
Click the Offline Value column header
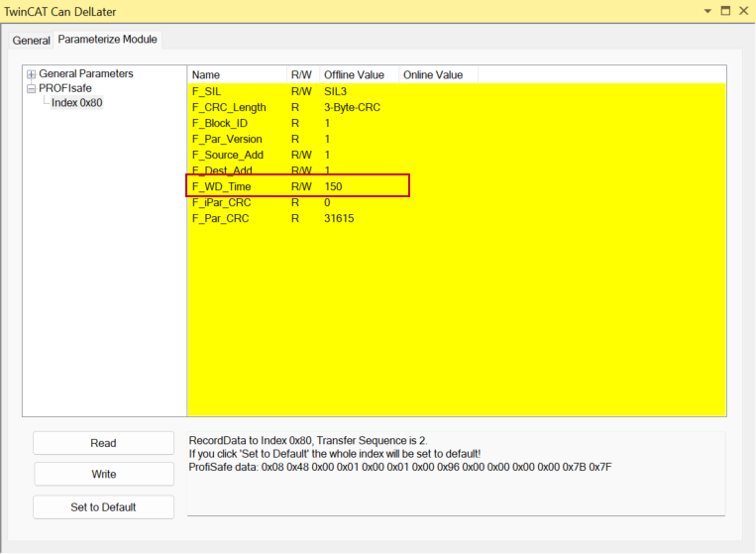point(360,74)
